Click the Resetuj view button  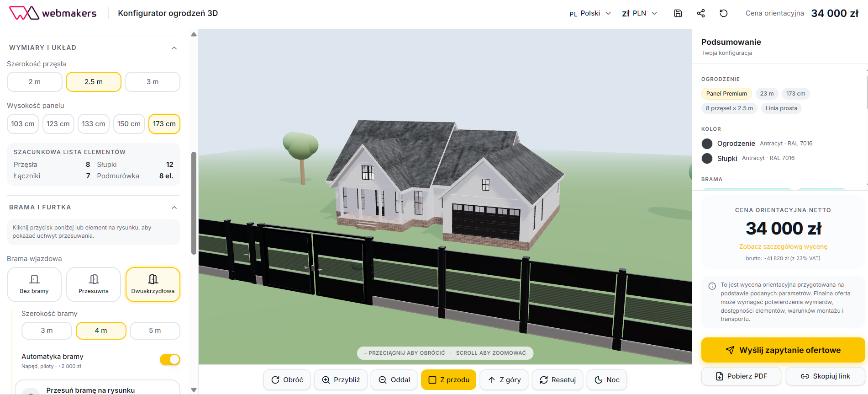558,380
